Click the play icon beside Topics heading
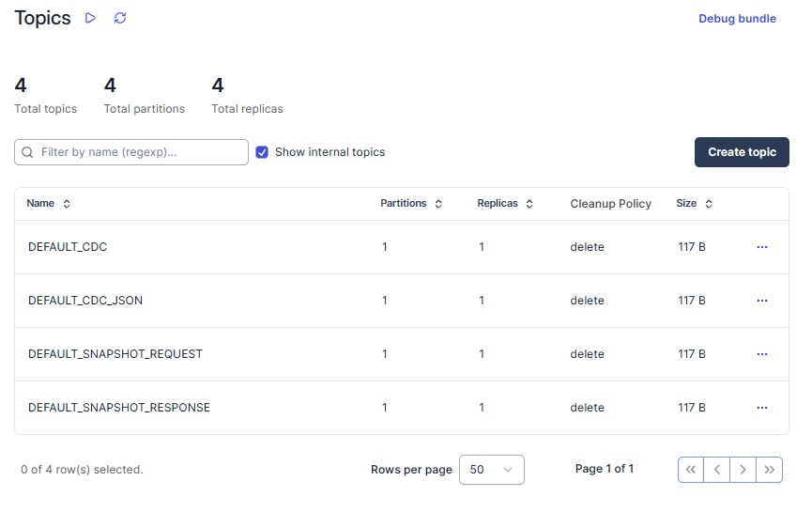The height and width of the screenshot is (512, 812). (91, 18)
